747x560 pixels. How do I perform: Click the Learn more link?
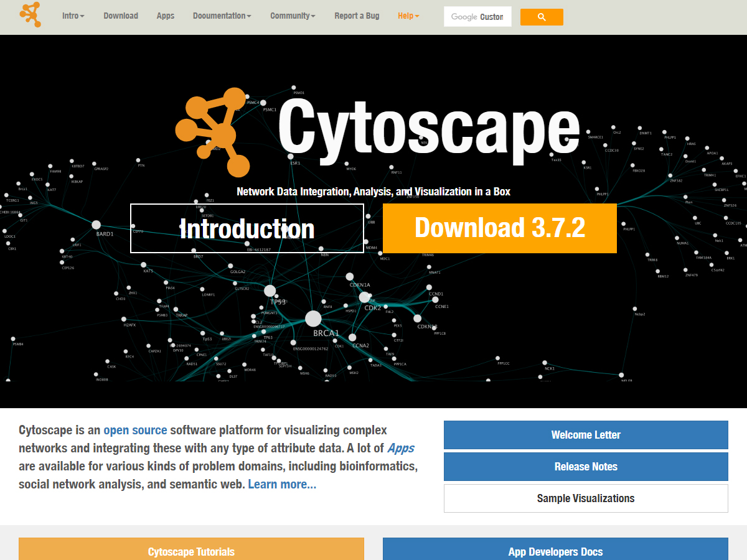point(281,483)
